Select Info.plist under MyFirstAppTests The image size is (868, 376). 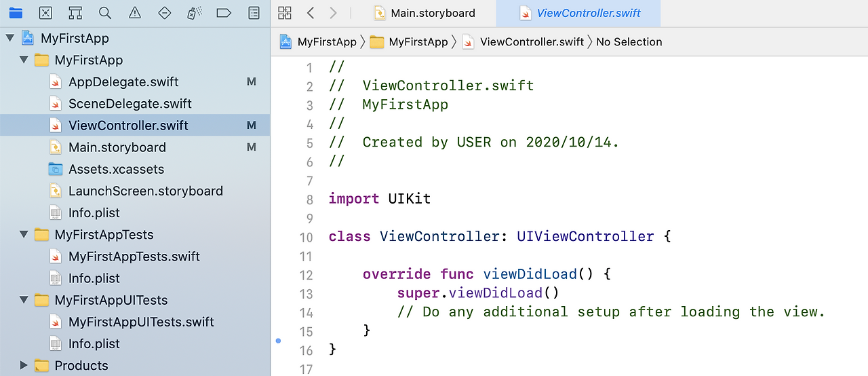134,278
